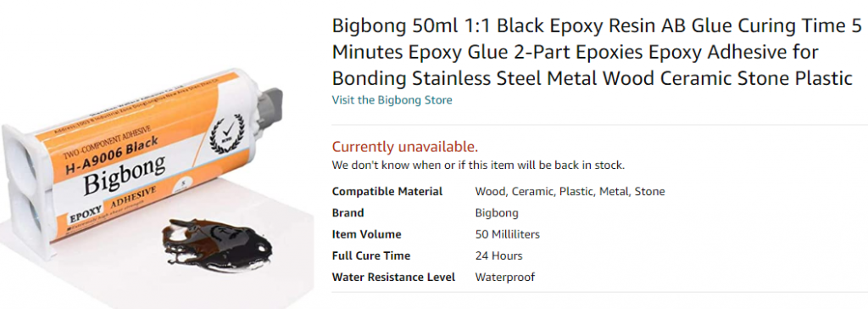The image size is (868, 309).
Task: Click the Wood, Ceramic, Plastic, Metal, Stone value
Action: (570, 191)
